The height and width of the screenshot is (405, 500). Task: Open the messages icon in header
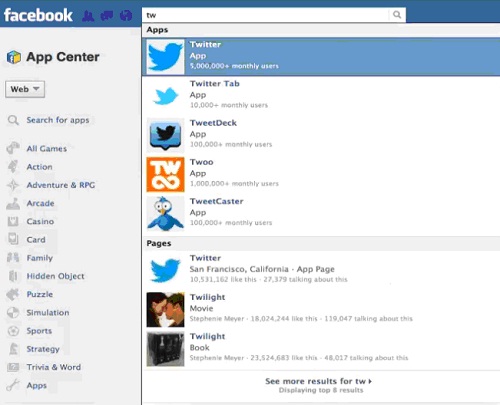[x=107, y=16]
